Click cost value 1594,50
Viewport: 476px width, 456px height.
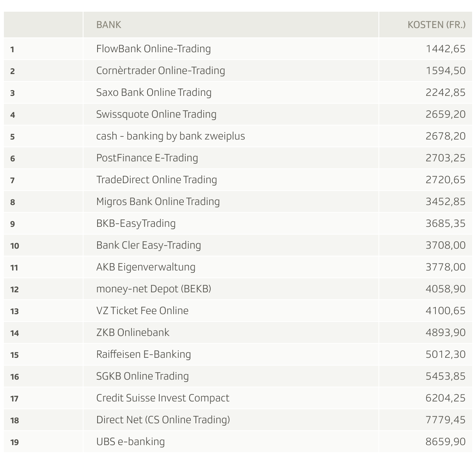pos(446,71)
